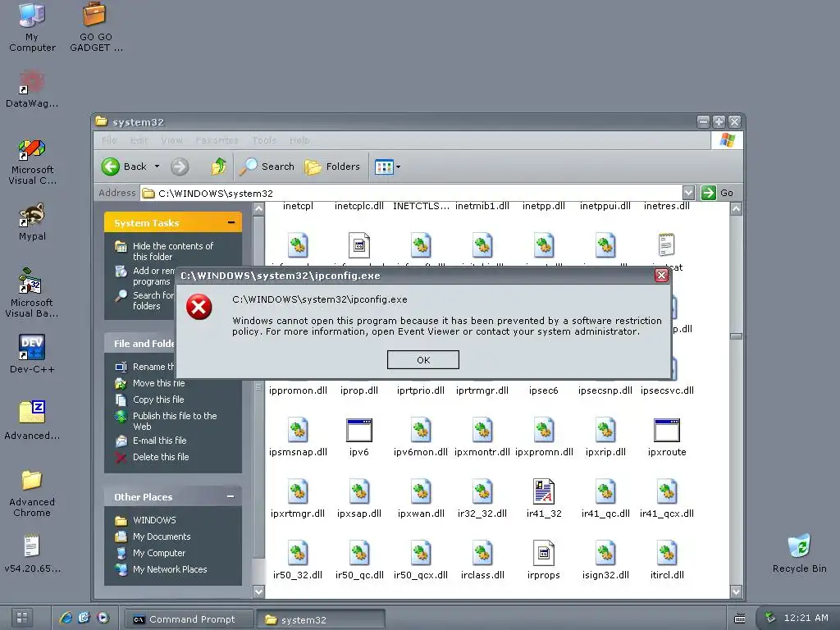Screen dimensions: 840x630
Task: Click the address bar path field
Action: 412,193
